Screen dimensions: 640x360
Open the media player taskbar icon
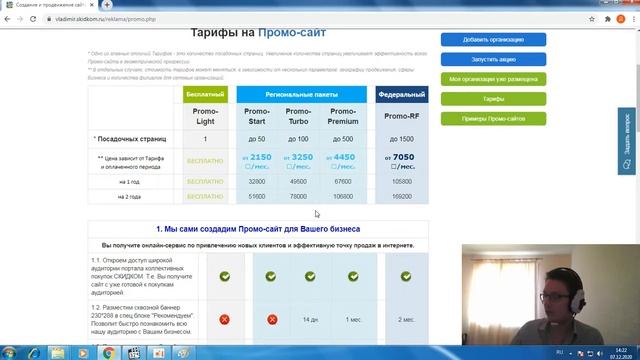tap(83, 353)
